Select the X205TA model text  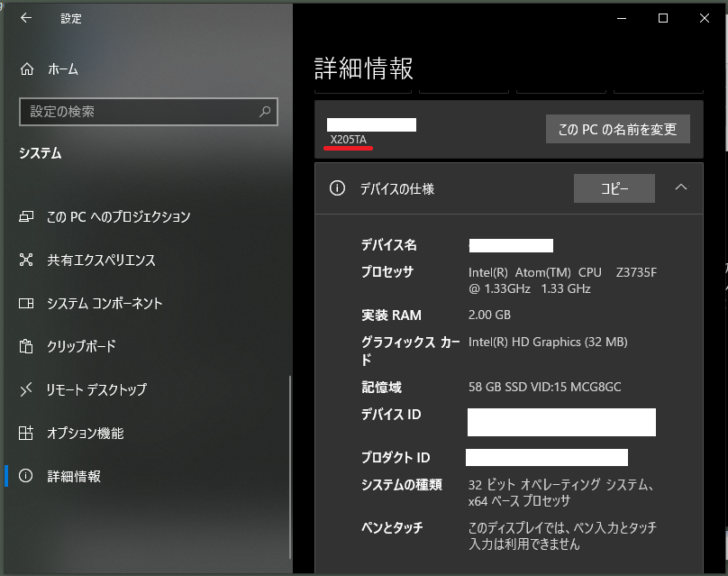(348, 140)
